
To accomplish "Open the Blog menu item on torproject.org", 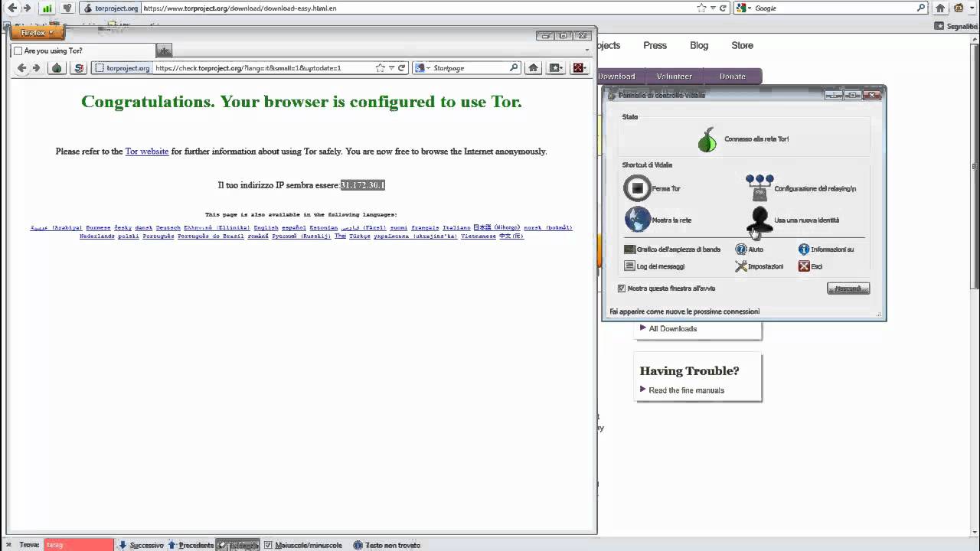I will (699, 45).
